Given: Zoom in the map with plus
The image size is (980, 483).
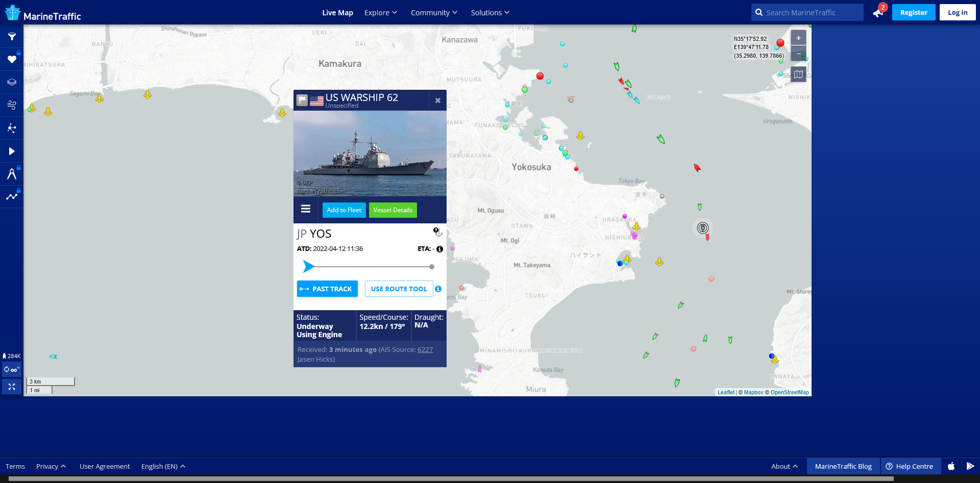Looking at the screenshot, I should [x=799, y=38].
